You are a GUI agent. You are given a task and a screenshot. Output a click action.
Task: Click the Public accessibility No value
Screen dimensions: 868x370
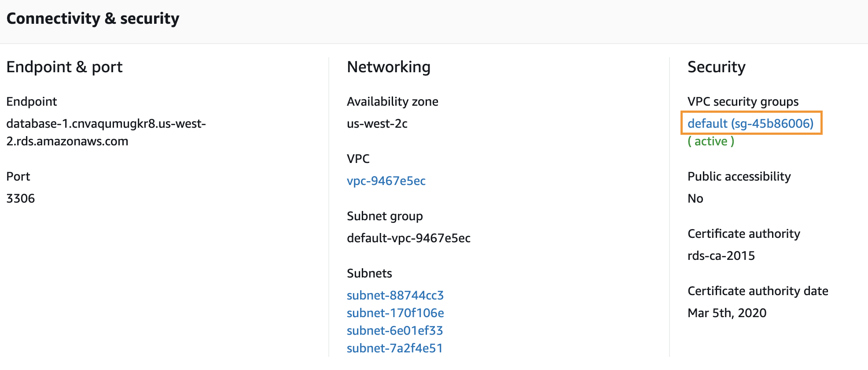[695, 198]
